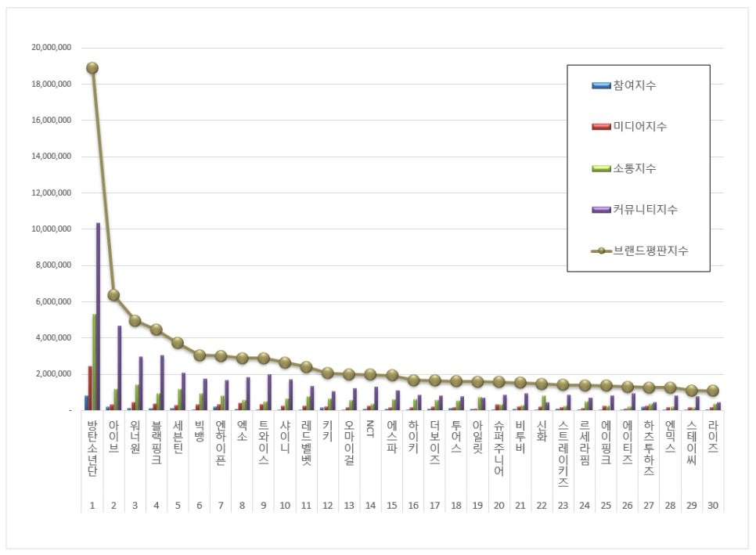This screenshot has width=756, height=555.
Task: Click the tall purple 커뮤니티지수 bar for 방탄소년단
Action: (x=99, y=317)
